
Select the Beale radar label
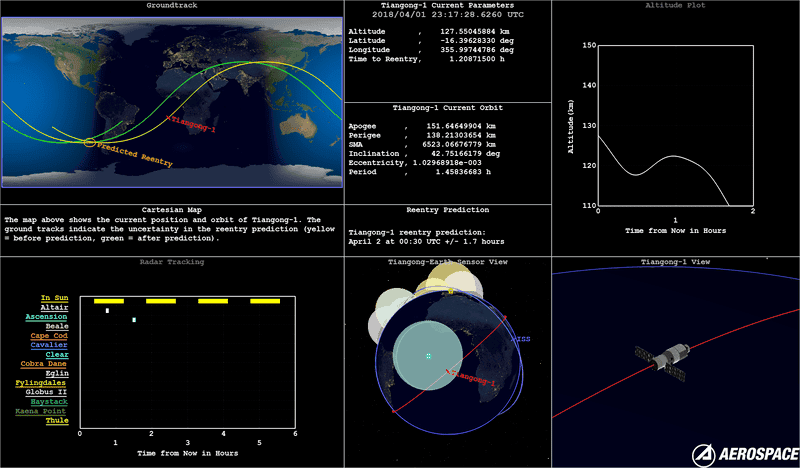(x=57, y=326)
